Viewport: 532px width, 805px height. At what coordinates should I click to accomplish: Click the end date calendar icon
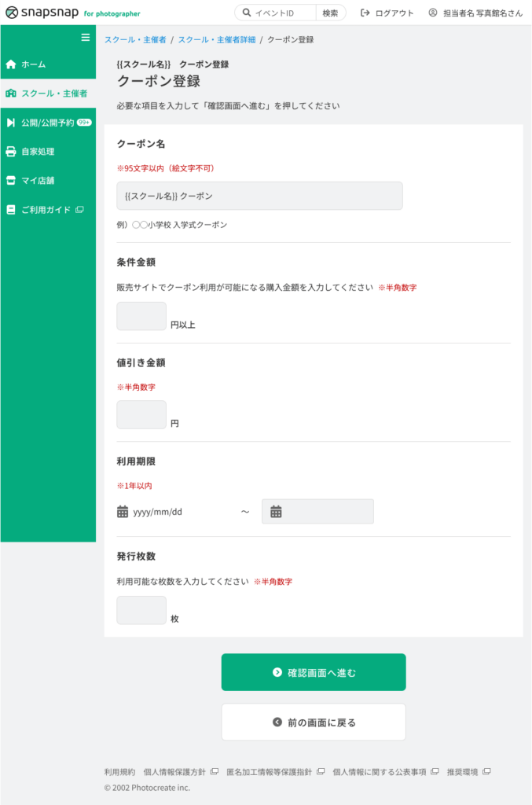pos(276,512)
